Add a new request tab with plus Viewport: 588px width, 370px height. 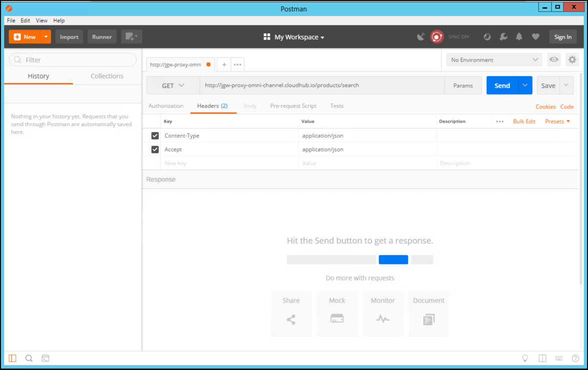coord(224,64)
